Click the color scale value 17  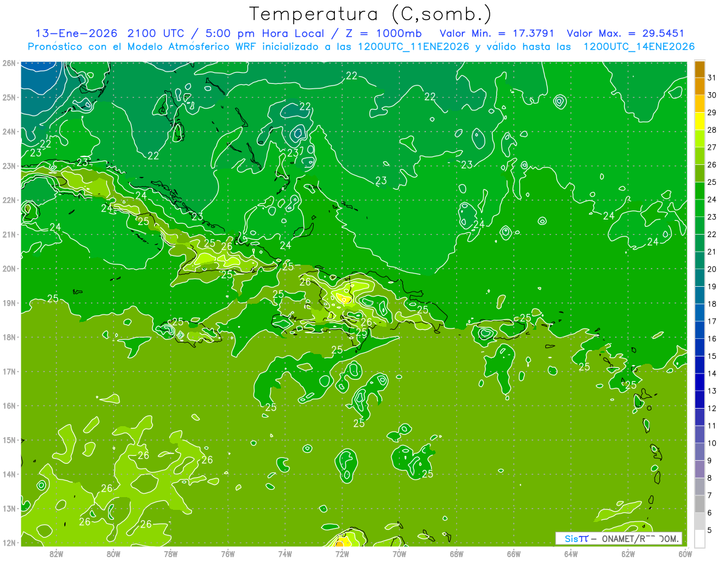click(x=712, y=321)
